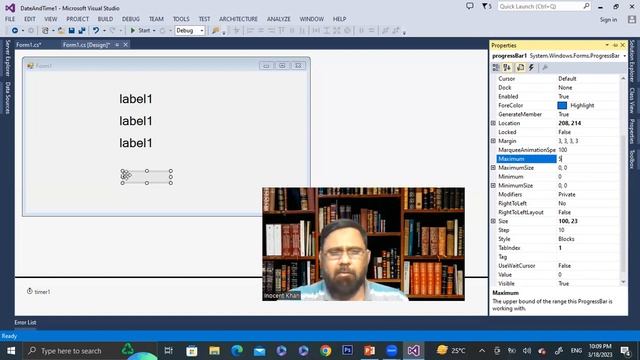Open the Toolbox side tab
640x360 pixels.
tap(632, 159)
